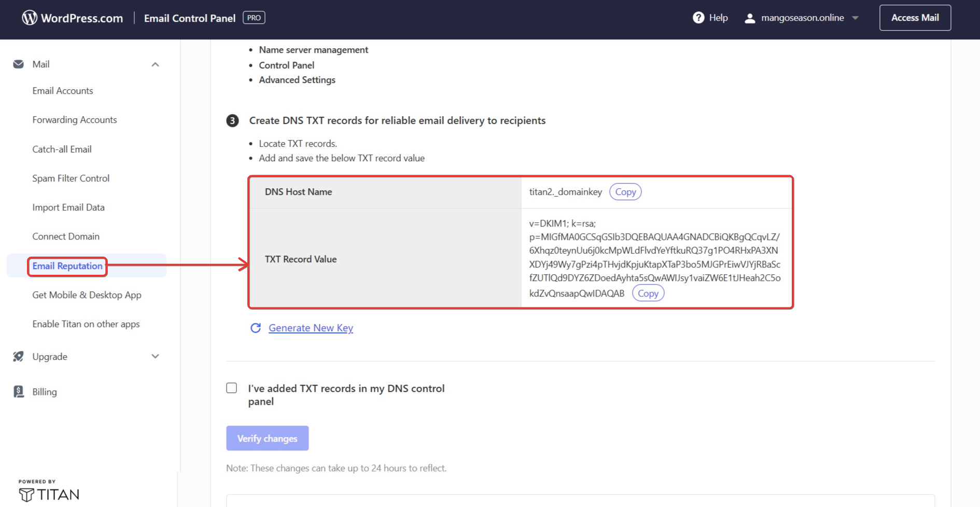
Task: Collapse the Mail section chevron
Action: coord(155,64)
